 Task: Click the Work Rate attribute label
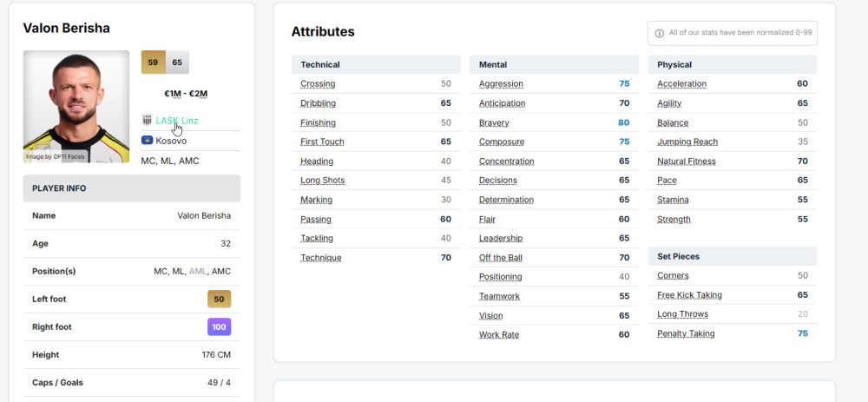click(x=499, y=334)
